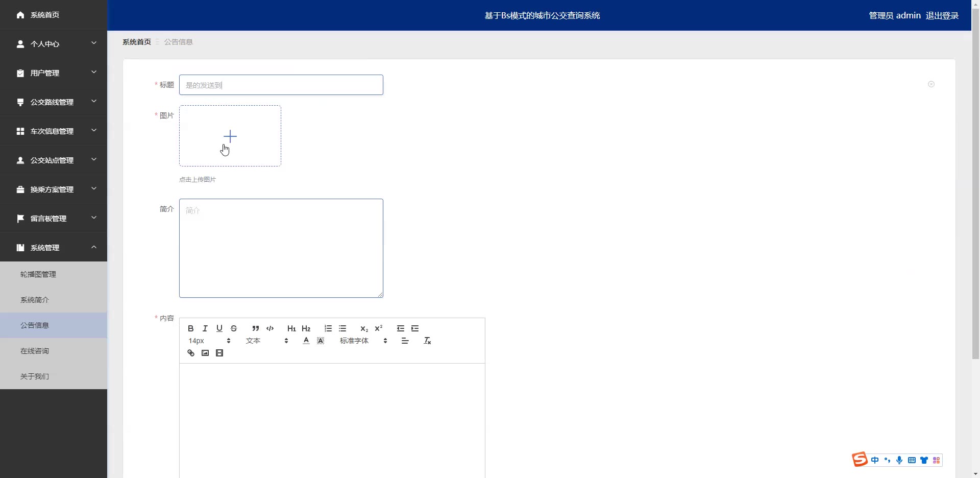Apply superscript formatting
The height and width of the screenshot is (478, 980).
pos(378,328)
